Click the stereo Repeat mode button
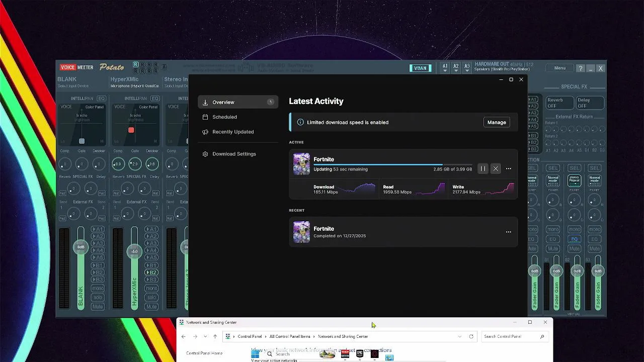This screenshot has height=362, width=644. [x=574, y=180]
